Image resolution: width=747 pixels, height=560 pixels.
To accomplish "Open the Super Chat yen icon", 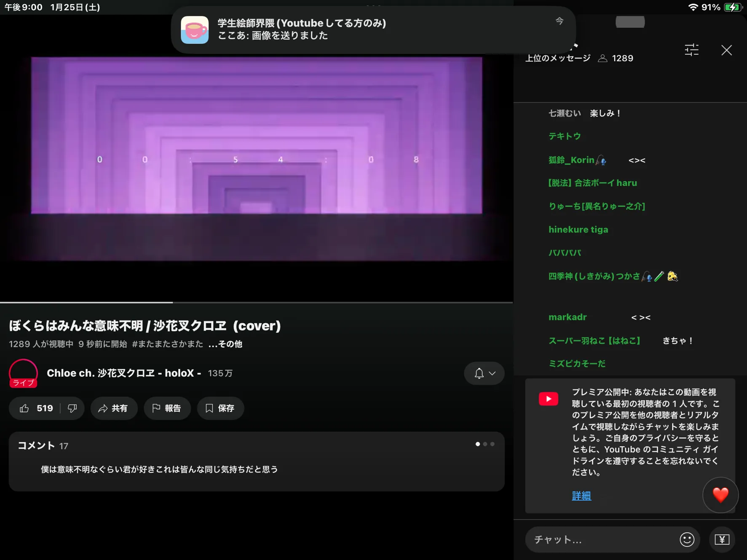I will [722, 539].
